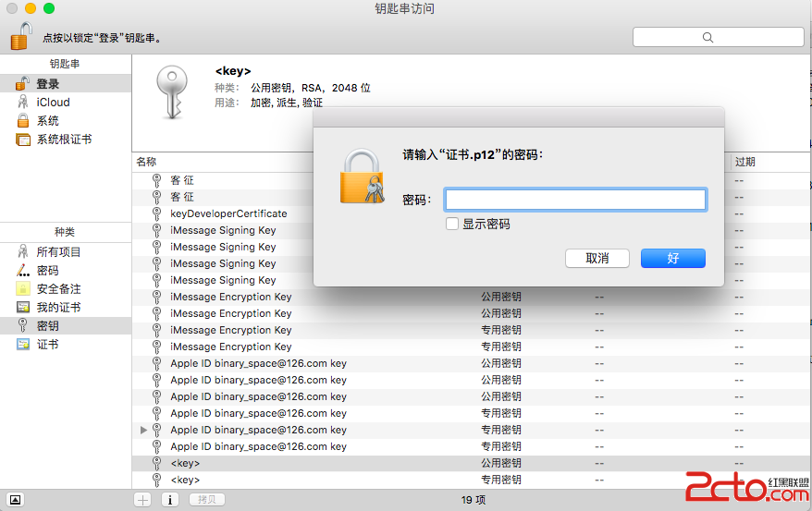Select the highlighted <key> 公用密钥 row
Viewport: 812px width, 511px height.
click(472, 463)
